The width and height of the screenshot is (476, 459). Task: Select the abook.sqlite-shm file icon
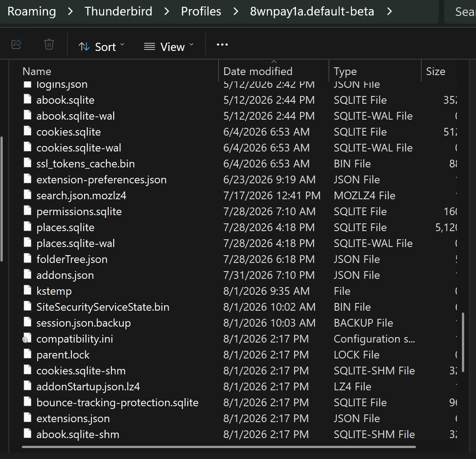28,434
